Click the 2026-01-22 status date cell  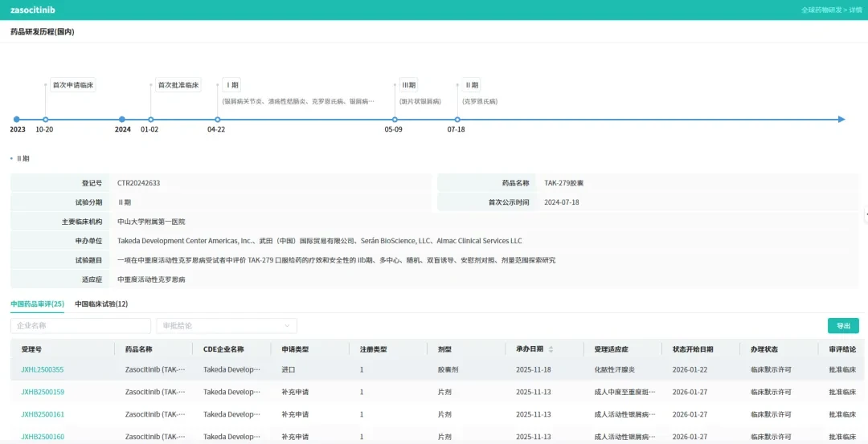(690, 369)
